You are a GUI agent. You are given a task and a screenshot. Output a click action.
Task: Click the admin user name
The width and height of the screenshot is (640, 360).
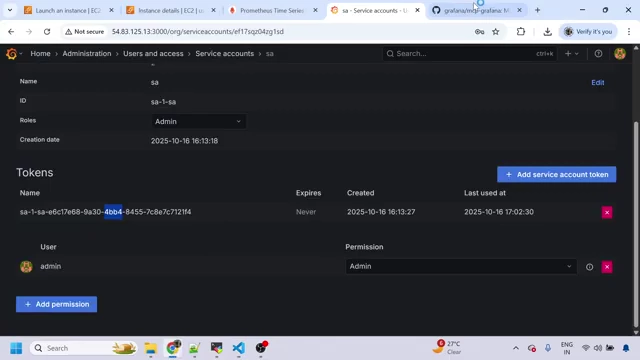coord(51,266)
